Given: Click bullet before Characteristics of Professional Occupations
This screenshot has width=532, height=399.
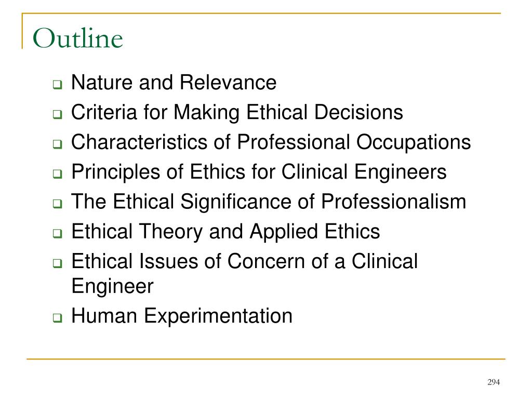Looking at the screenshot, I should click(x=58, y=144).
